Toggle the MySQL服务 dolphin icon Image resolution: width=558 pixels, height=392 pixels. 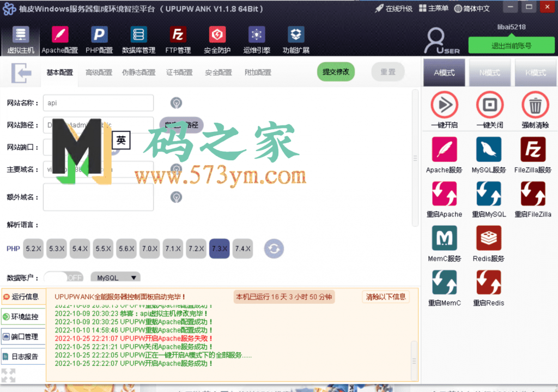point(489,149)
